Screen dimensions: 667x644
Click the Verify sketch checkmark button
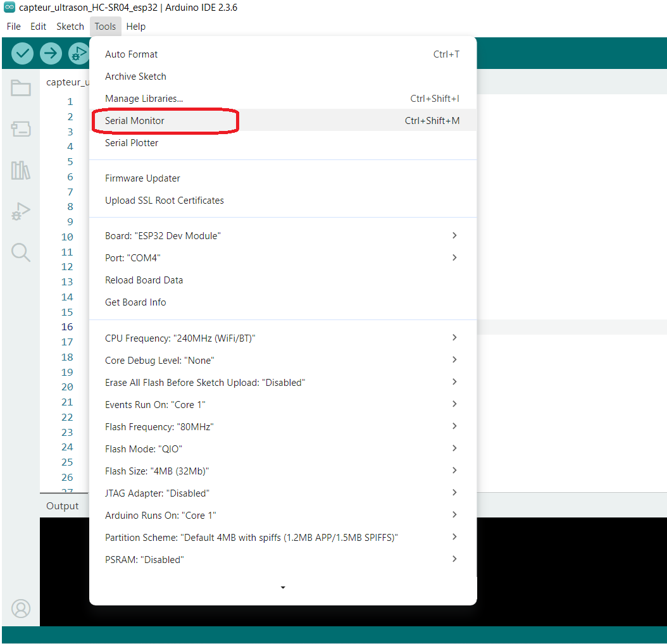point(22,54)
